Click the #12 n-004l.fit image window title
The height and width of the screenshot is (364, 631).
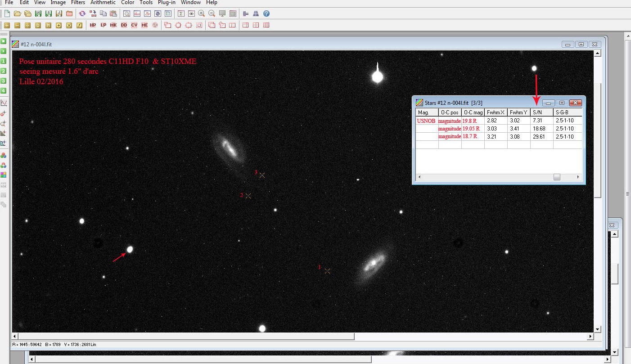36,44
